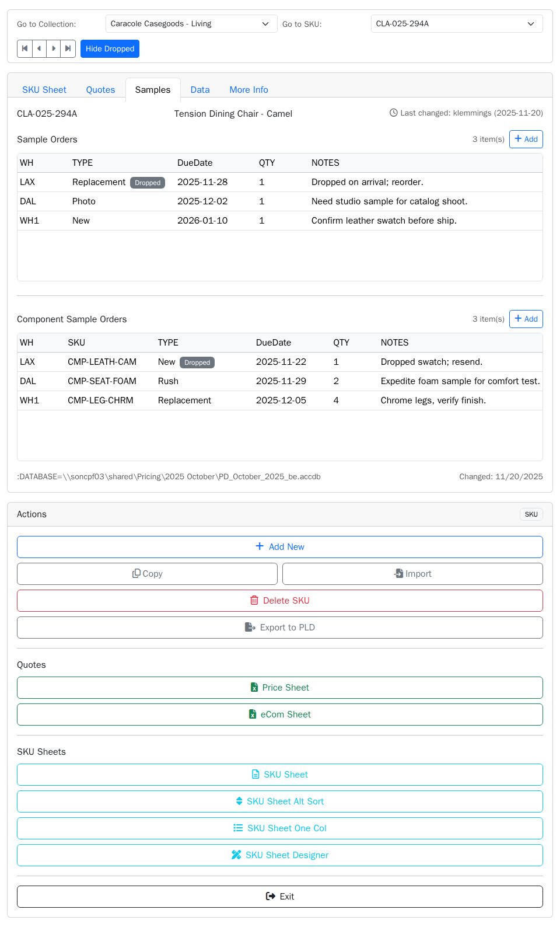Click Dropped badge in CMP-LEATH-CAM row

click(x=197, y=363)
